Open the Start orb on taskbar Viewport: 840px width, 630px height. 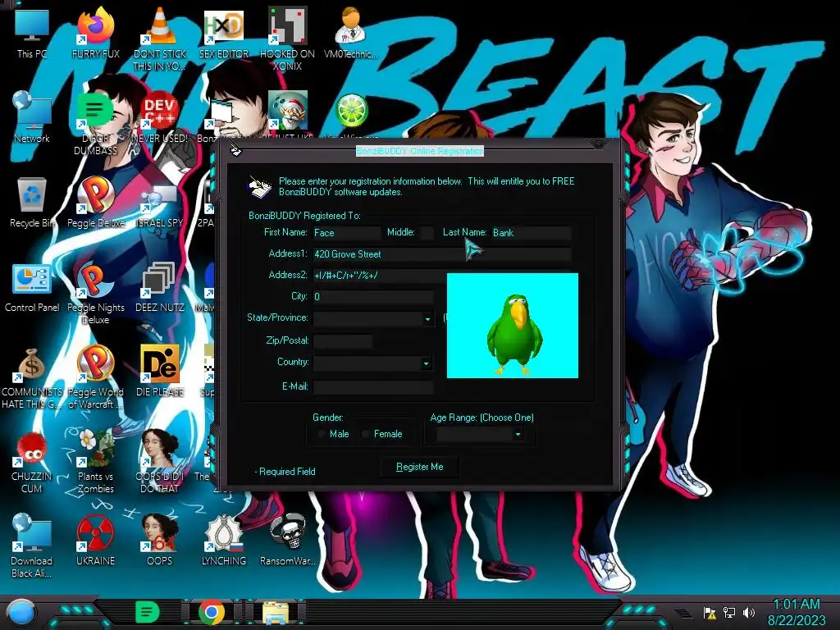coord(21,613)
